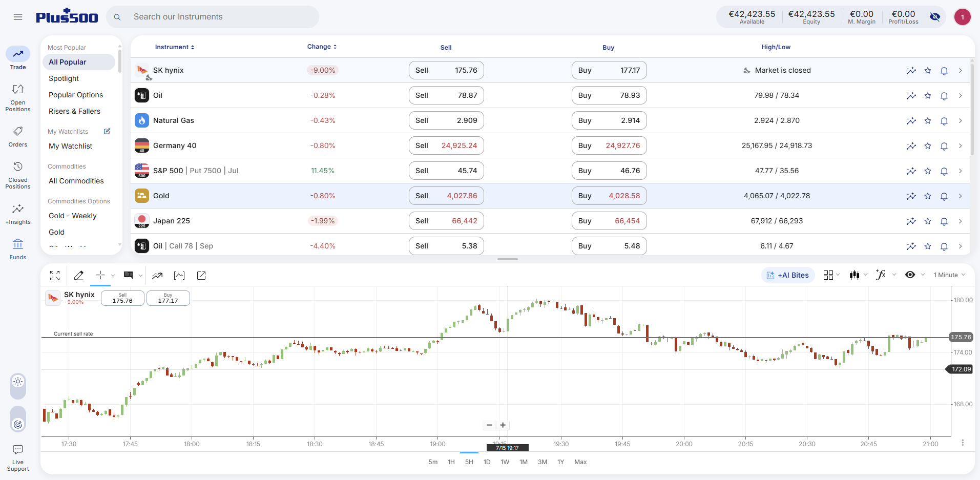The height and width of the screenshot is (480, 980).
Task: Open the Spotlight category
Action: click(64, 78)
